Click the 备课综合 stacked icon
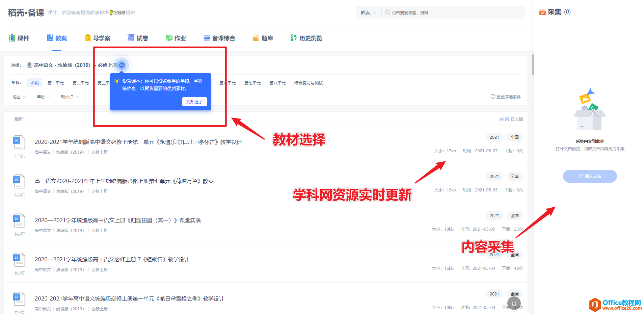This screenshot has height=314, width=644. (207, 38)
